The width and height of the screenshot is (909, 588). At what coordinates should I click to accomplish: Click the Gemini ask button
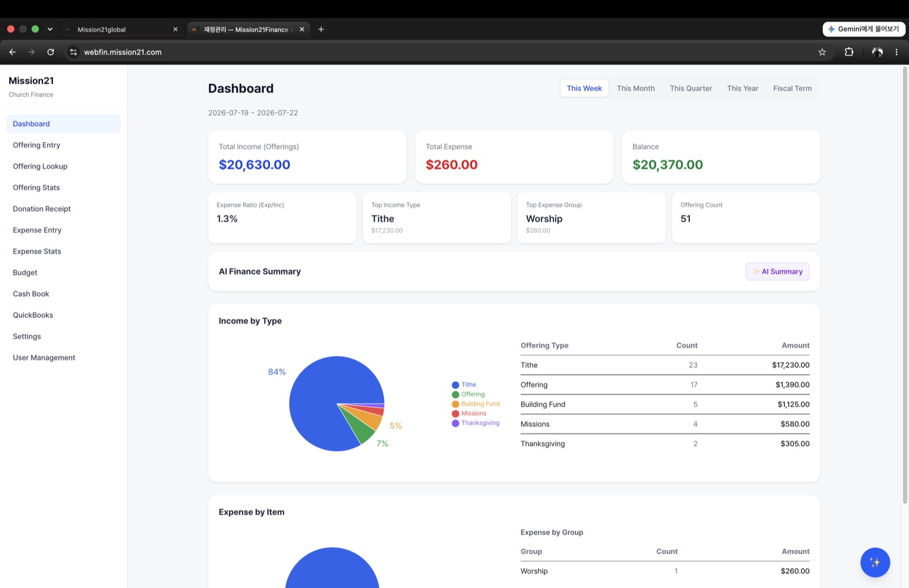pos(864,29)
